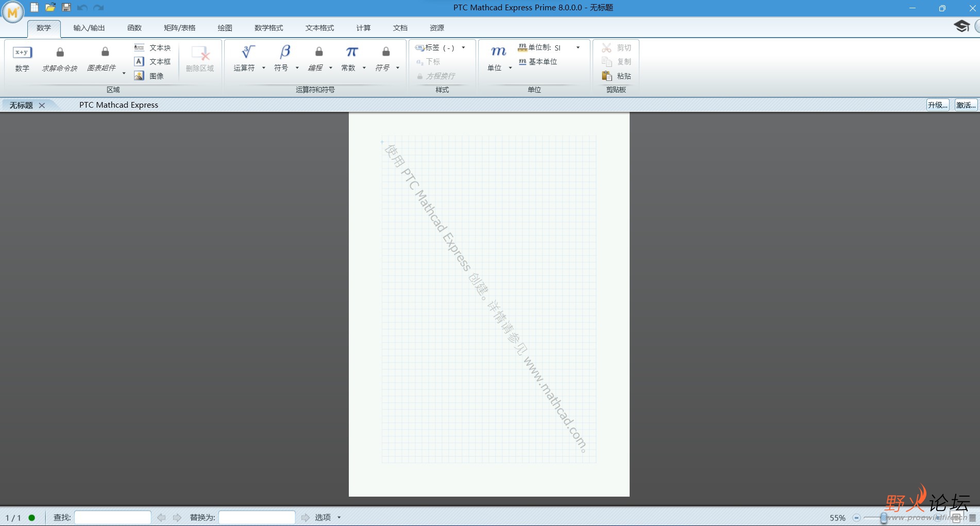Click the 升级... upgrade button
Viewport: 980px width, 526px height.
[x=938, y=105]
